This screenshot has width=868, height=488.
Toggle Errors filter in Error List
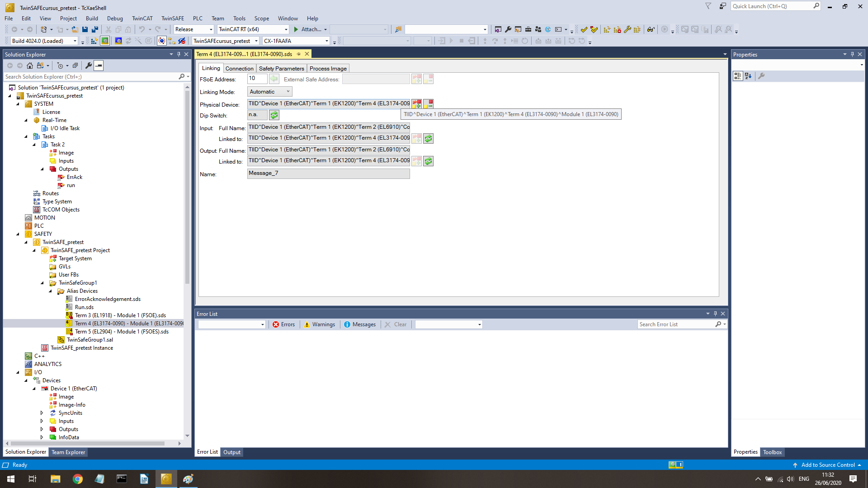pyautogui.click(x=283, y=324)
